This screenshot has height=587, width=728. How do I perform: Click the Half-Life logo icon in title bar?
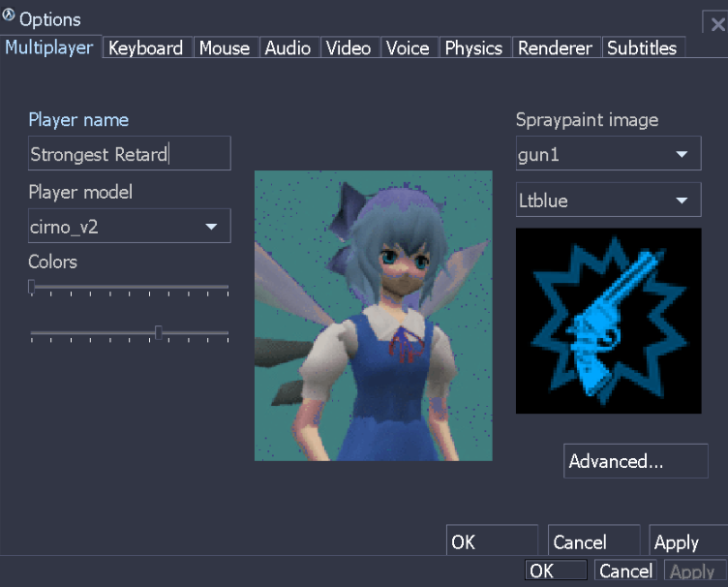pos(9,15)
